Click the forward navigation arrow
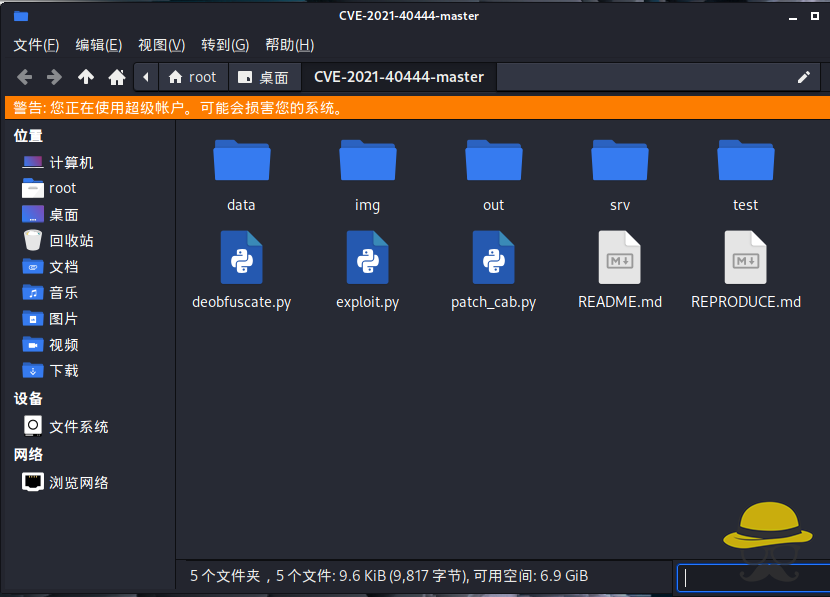Viewport: 830px width, 597px height. (x=55, y=76)
